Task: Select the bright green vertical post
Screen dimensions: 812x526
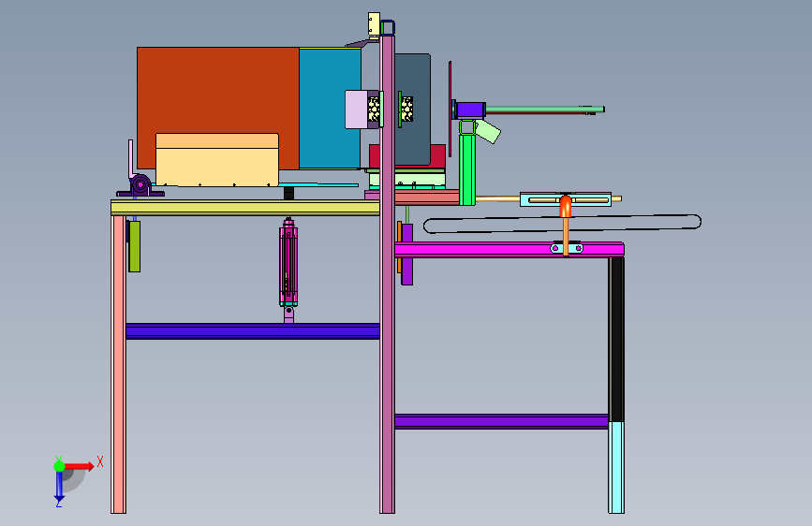Action: click(467, 169)
